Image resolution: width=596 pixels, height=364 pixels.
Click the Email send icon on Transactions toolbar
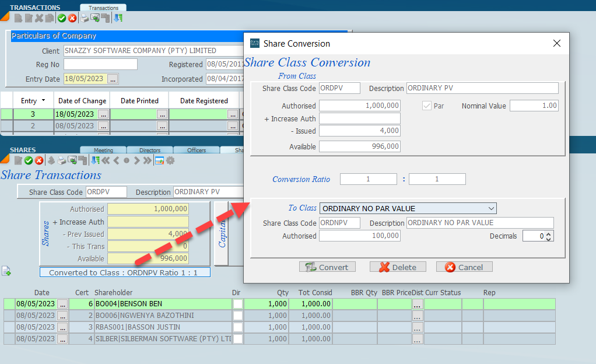[x=95, y=18]
